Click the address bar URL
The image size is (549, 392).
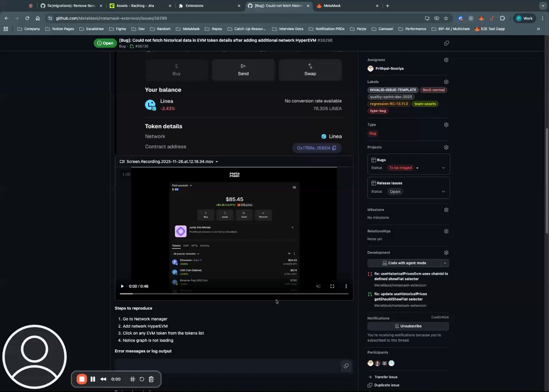[112, 18]
